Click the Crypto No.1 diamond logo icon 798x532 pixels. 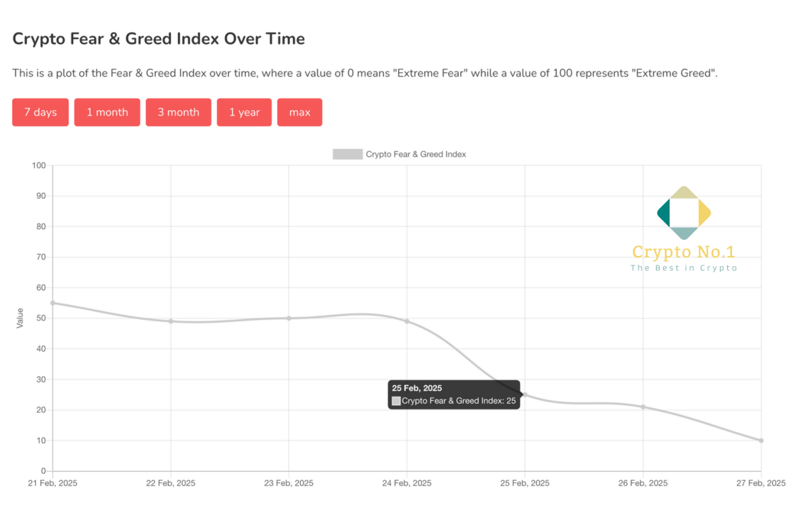click(684, 213)
